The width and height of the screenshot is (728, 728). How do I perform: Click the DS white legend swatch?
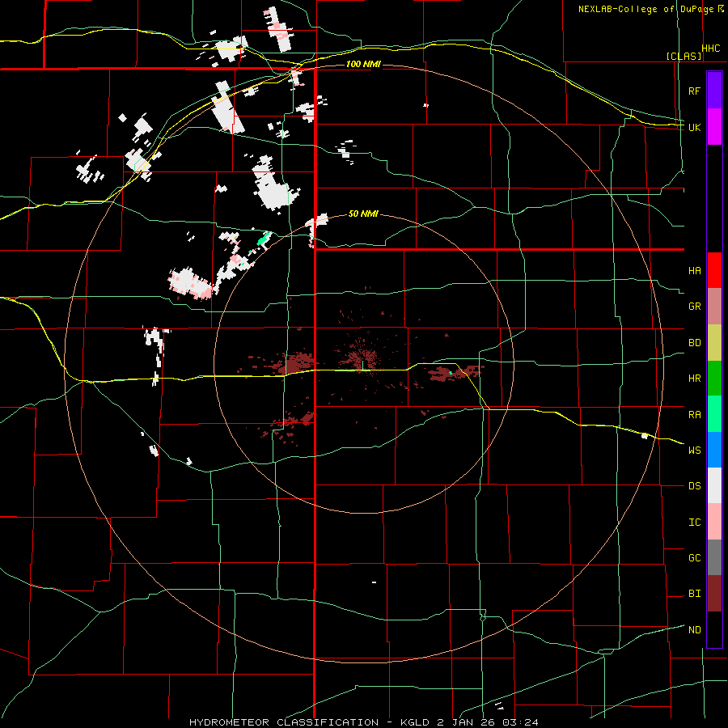pos(714,485)
